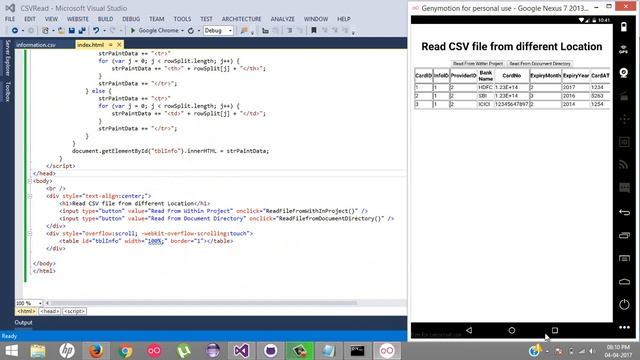The width and height of the screenshot is (640, 360).
Task: Open the Genymotion battery widget
Action: [x=624, y=27]
